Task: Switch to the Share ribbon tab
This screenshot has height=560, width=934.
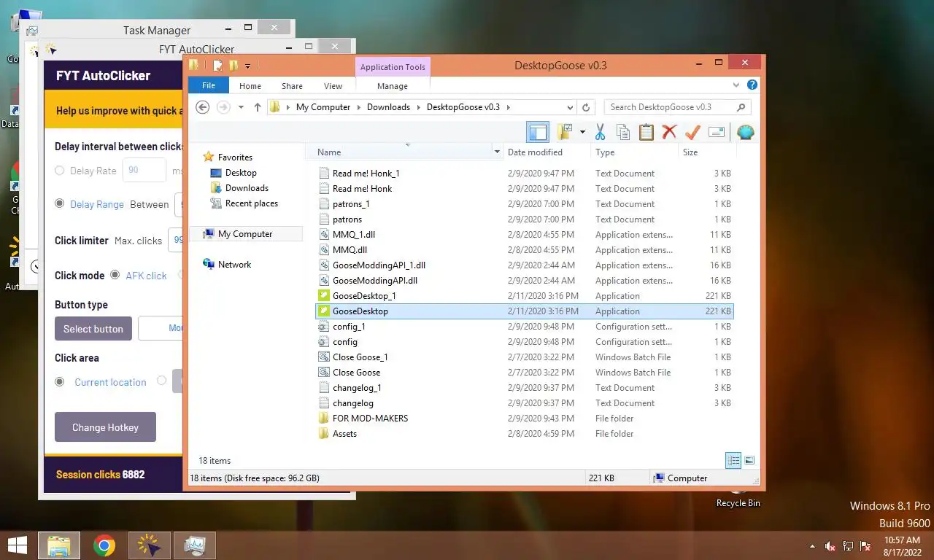Action: click(x=292, y=86)
